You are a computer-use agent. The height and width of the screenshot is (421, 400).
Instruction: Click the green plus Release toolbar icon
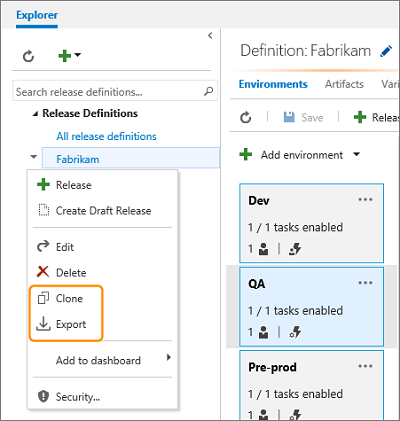click(360, 117)
